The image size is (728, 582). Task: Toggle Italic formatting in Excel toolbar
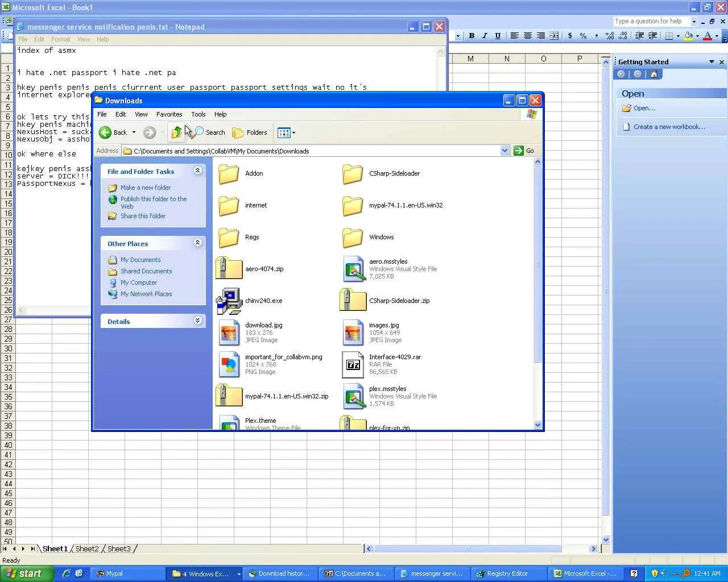(485, 35)
